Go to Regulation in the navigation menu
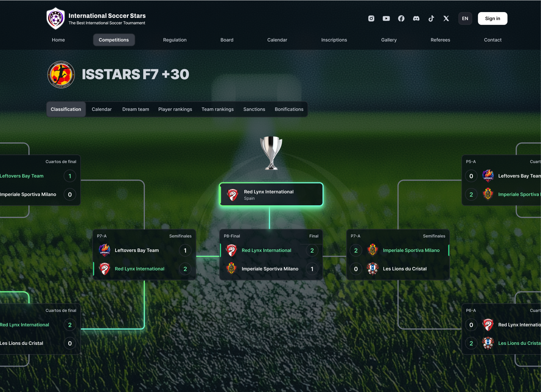This screenshot has height=392, width=541. point(175,40)
